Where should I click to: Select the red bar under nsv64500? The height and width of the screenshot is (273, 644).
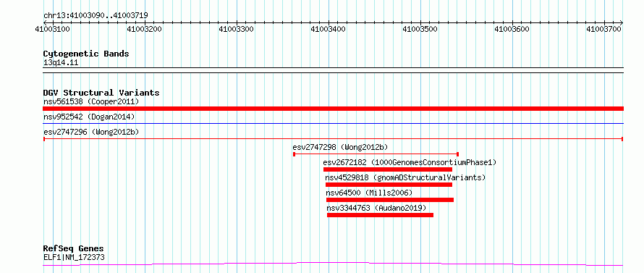(x=390, y=200)
